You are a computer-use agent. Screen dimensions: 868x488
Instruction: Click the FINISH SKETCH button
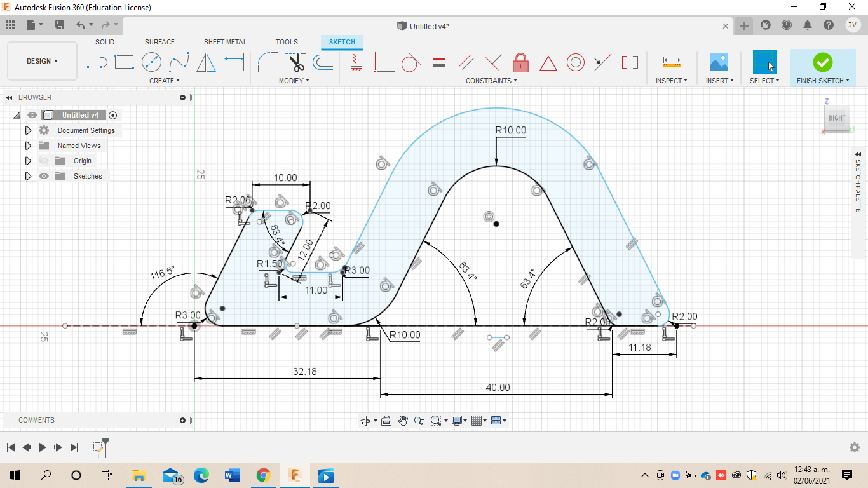tap(823, 67)
